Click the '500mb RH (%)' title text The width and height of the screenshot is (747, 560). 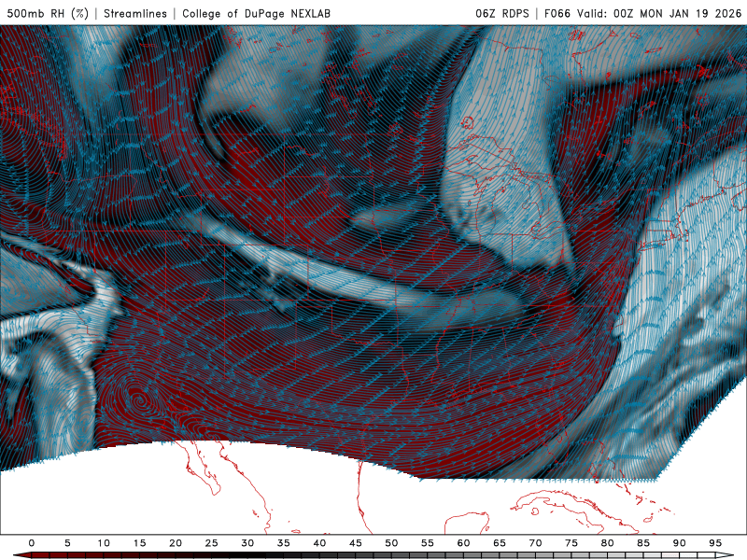pos(48,13)
